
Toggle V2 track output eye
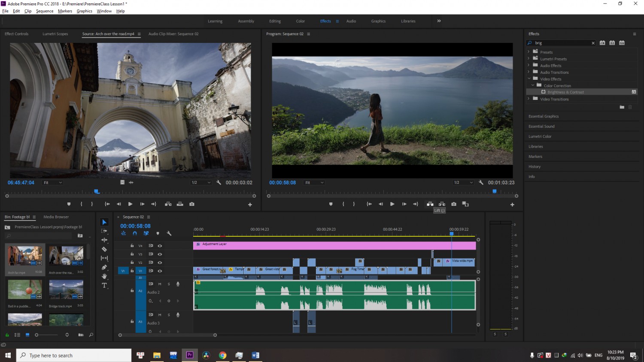tap(160, 262)
